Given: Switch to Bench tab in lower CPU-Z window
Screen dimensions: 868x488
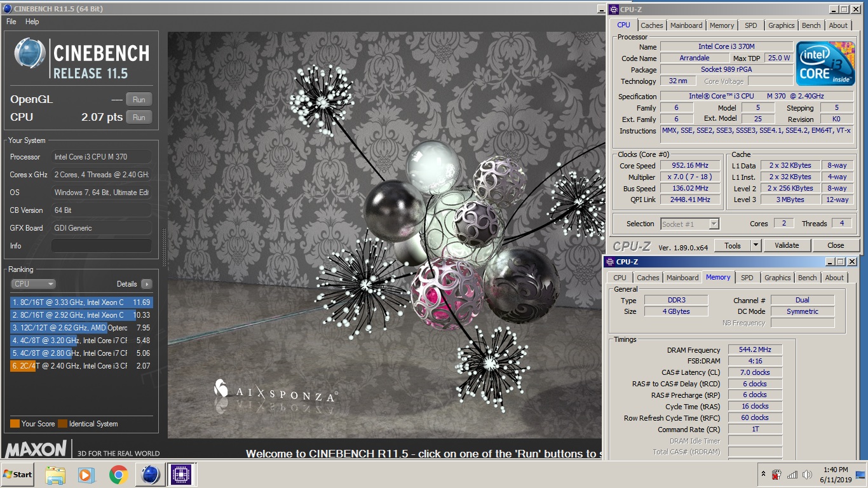Looking at the screenshot, I should [x=808, y=278].
